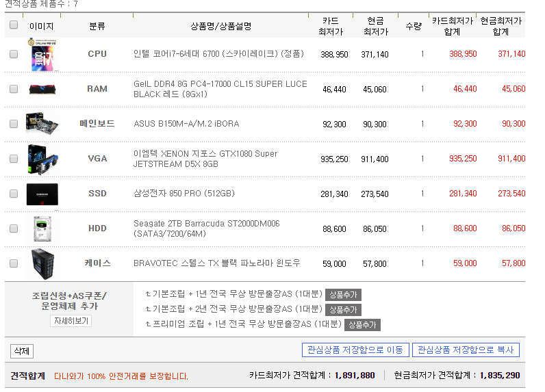Screen dimensions: 545x392
Task: Open 자세히보기 details for assembly options
Action: [x=71, y=321]
